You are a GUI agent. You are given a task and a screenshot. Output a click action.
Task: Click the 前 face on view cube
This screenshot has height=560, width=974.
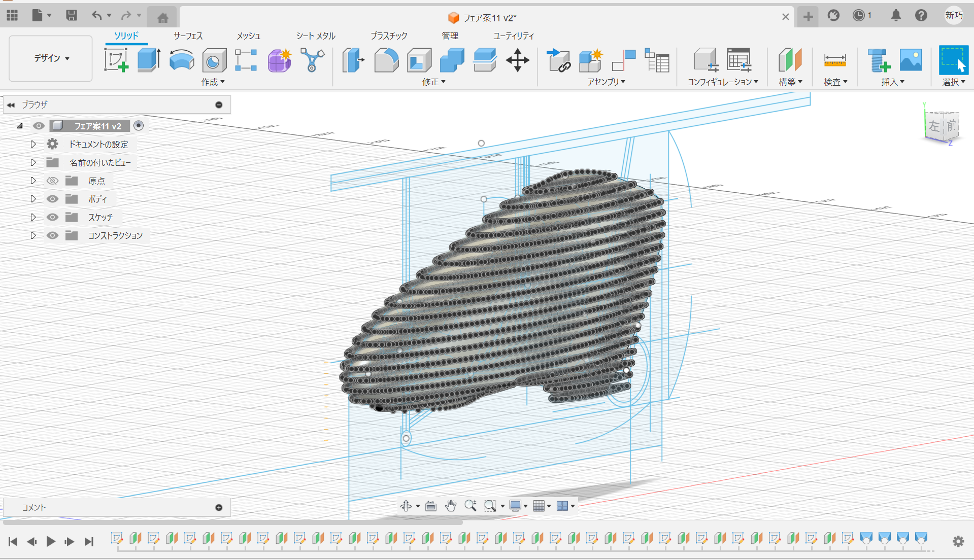point(951,125)
